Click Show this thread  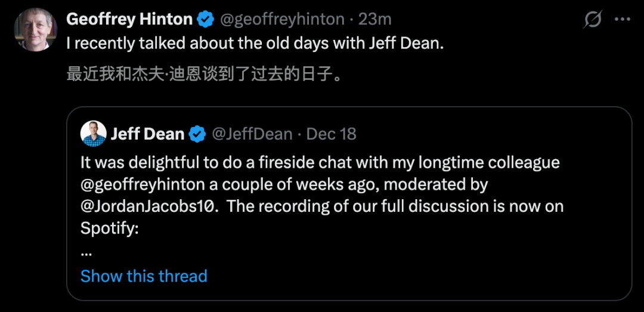coord(144,276)
